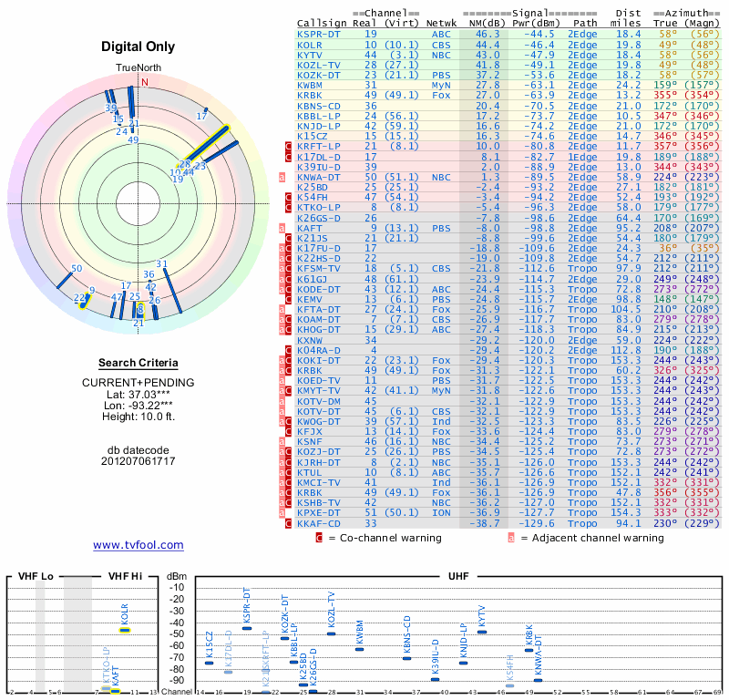Click the K15CZ signal marker in UHF chart

pos(210,663)
